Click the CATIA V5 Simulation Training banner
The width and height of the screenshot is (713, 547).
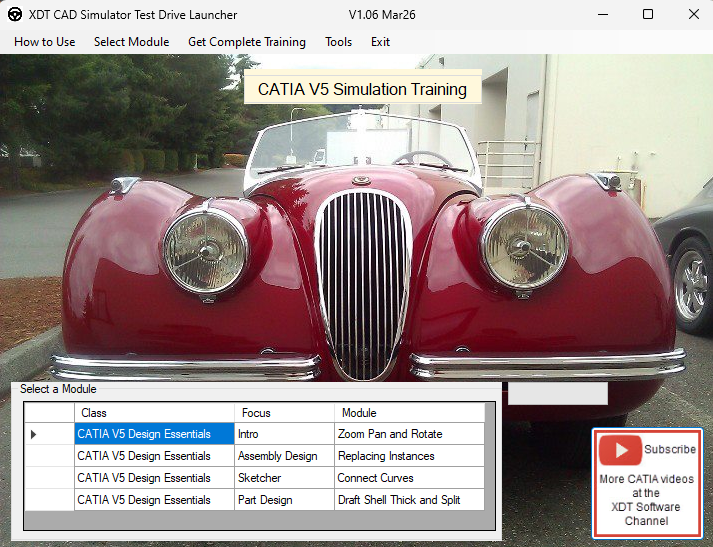[x=362, y=89]
